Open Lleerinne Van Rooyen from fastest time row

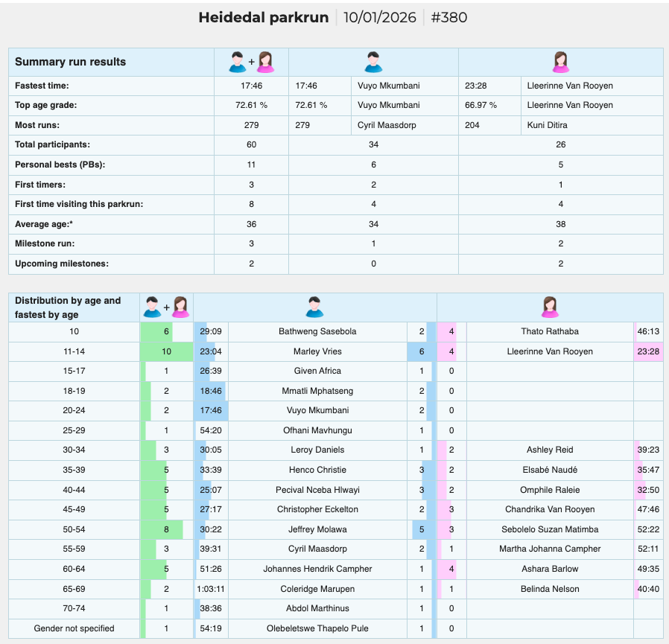click(x=570, y=86)
